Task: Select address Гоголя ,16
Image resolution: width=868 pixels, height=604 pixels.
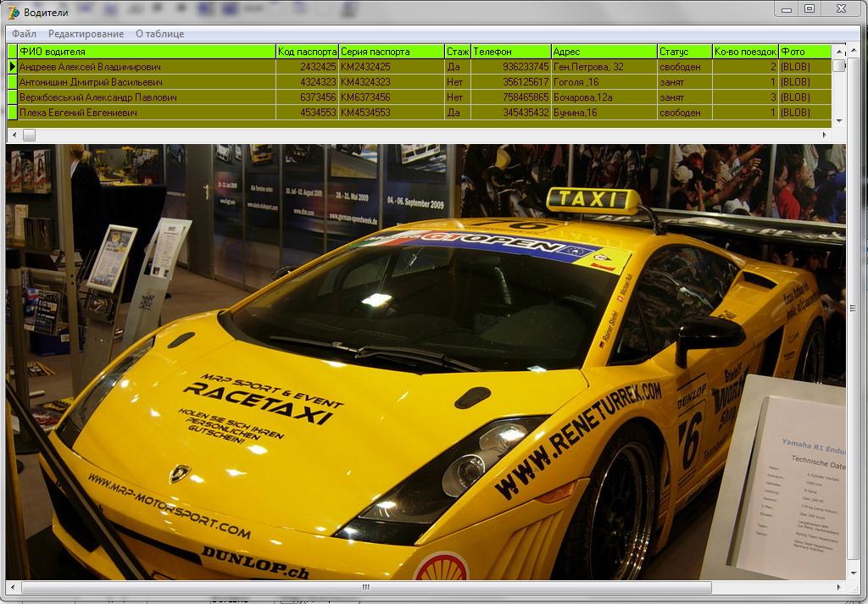Action: coord(604,82)
